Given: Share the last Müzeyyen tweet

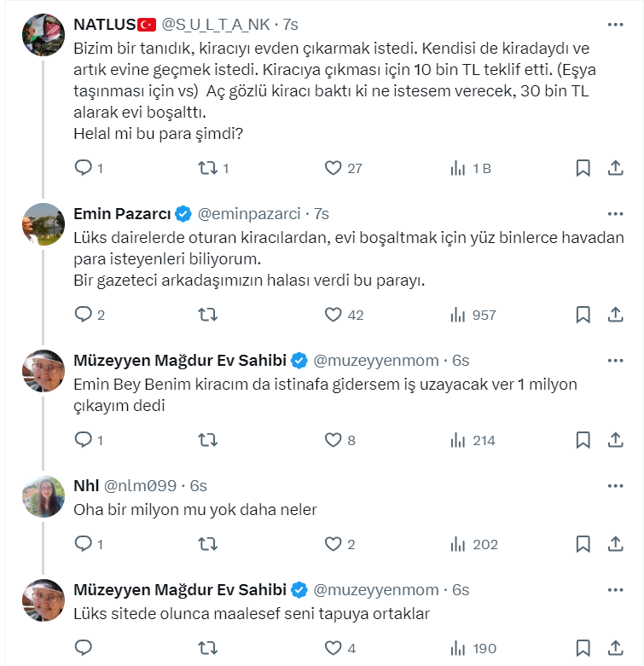Looking at the screenshot, I should click(615, 649).
